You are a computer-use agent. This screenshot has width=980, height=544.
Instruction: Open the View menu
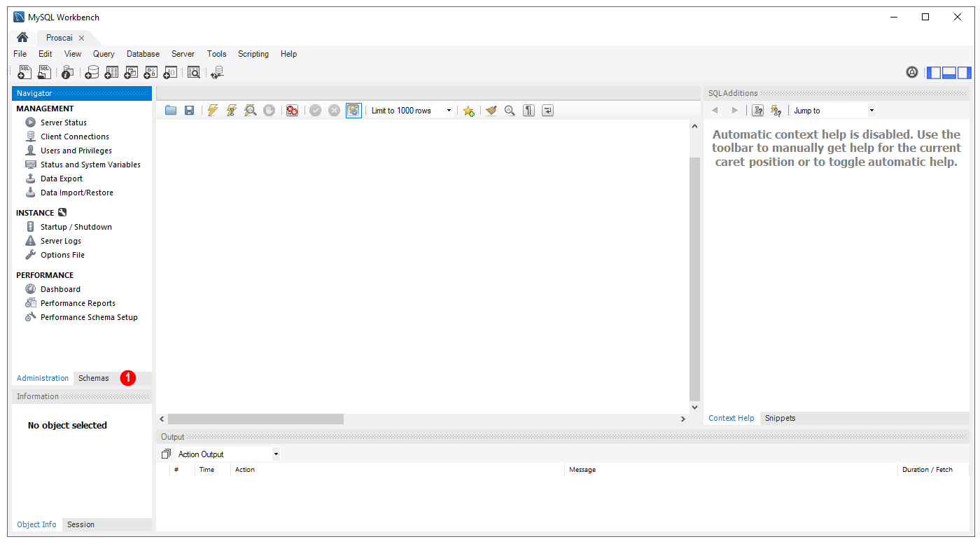click(x=73, y=54)
